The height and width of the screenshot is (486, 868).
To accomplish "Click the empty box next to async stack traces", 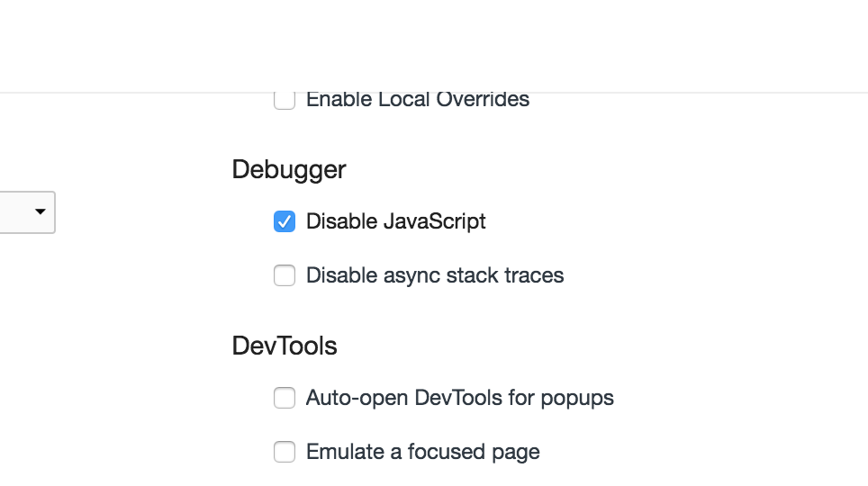I will (285, 275).
